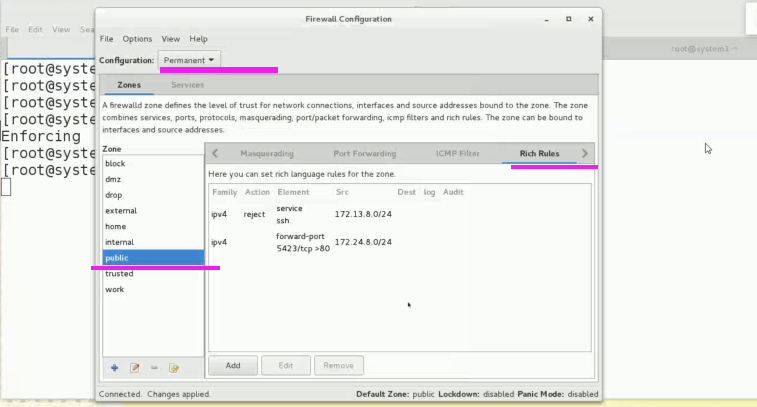
Task: Click the Src column header
Action: [342, 192]
